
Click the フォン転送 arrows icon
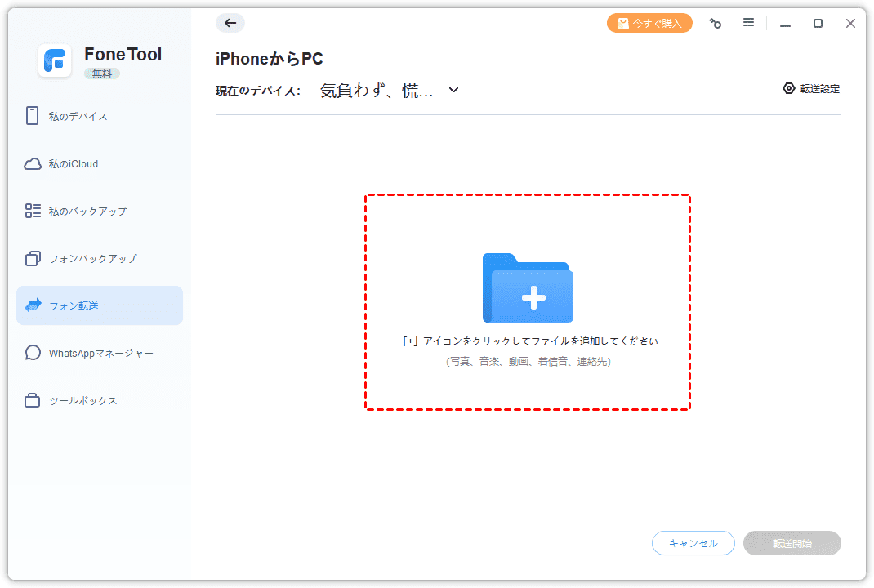[33, 305]
